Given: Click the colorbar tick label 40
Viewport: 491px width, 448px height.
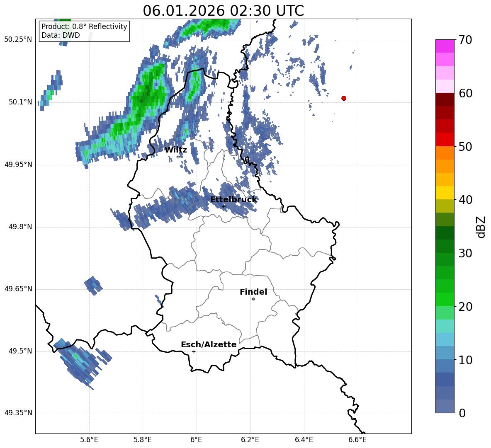Looking at the screenshot, I should [466, 200].
